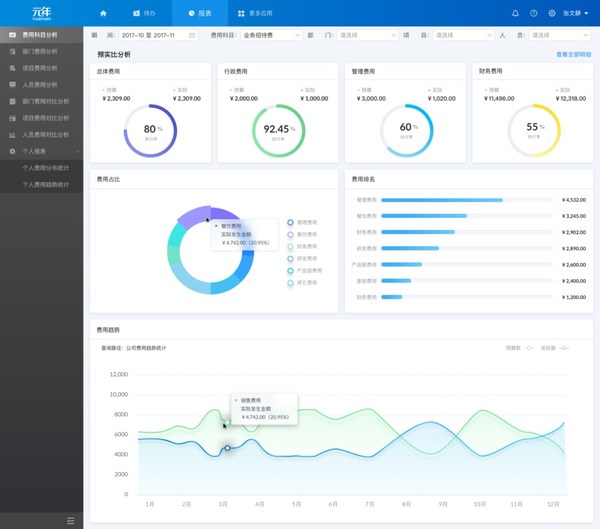Image resolution: width=600 pixels, height=529 pixels.
Task: Click the sidebar collapse icon at bottom
Action: [70, 520]
